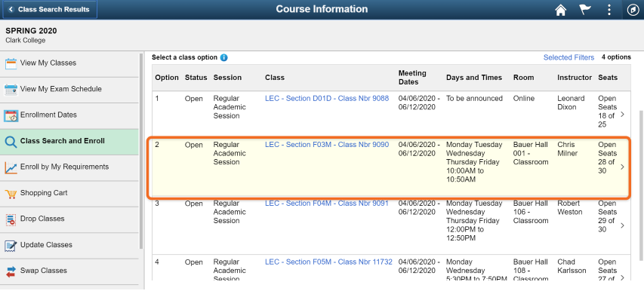The image size is (644, 291).
Task: Click the class list vertical scrollbar
Action: tap(641, 185)
